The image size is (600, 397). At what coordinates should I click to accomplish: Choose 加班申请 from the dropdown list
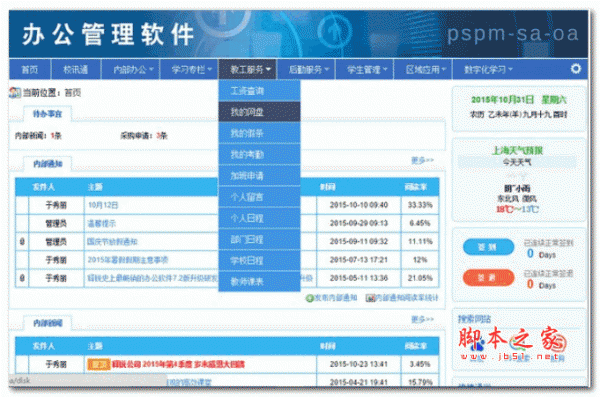(x=259, y=176)
